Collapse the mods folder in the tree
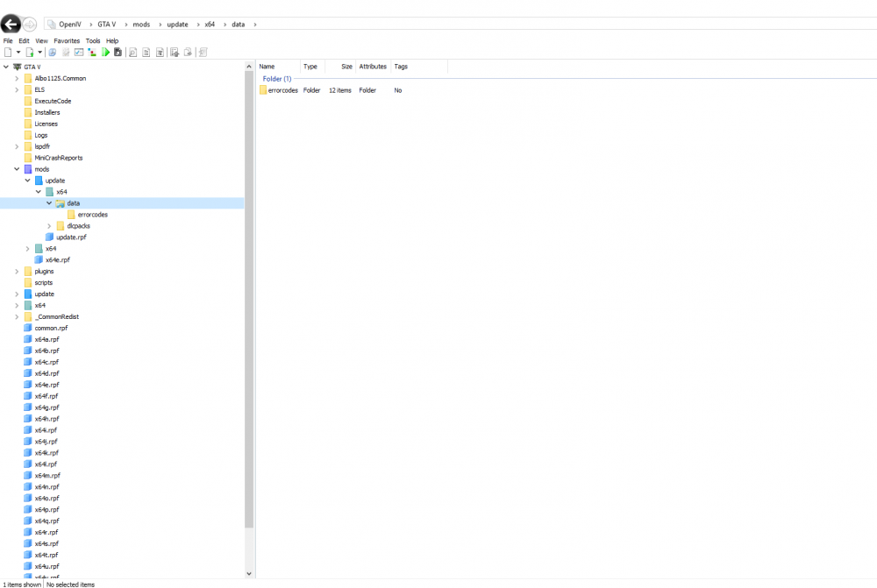This screenshot has height=588, width=877. [x=16, y=169]
